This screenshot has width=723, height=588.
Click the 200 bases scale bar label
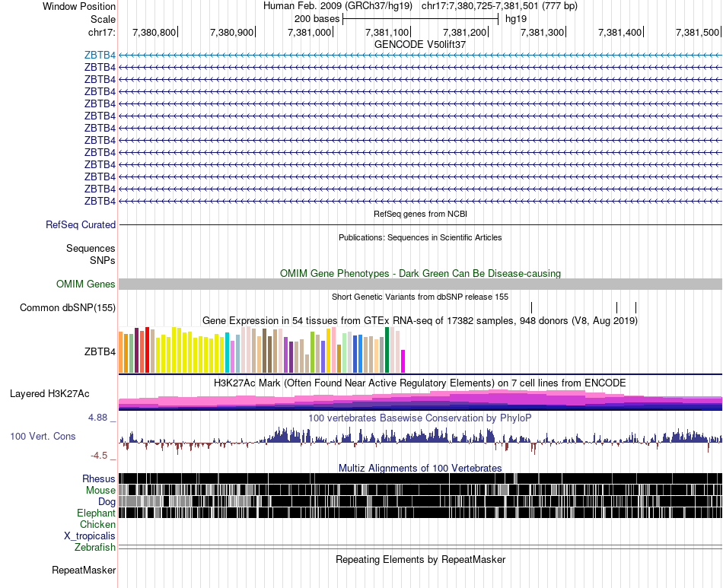click(x=317, y=19)
